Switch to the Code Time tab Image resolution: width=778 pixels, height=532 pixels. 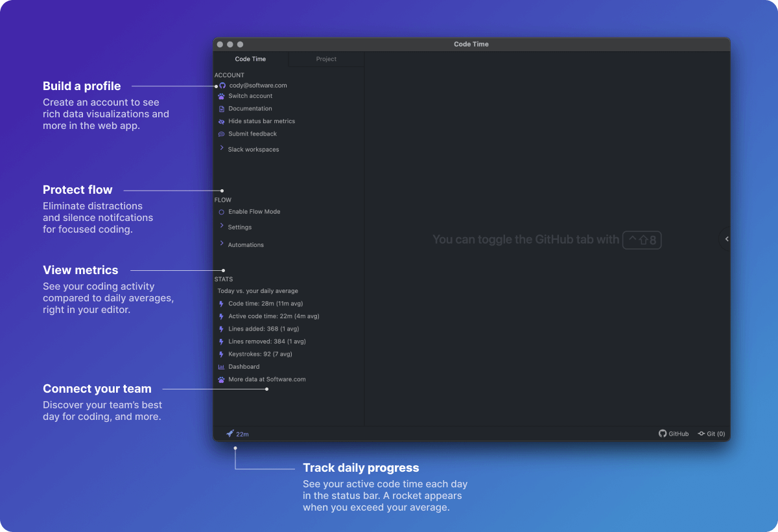(250, 59)
